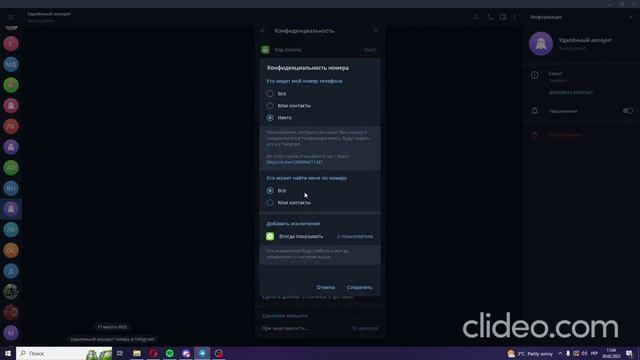Open the red Opera taskbar icon

click(x=153, y=353)
